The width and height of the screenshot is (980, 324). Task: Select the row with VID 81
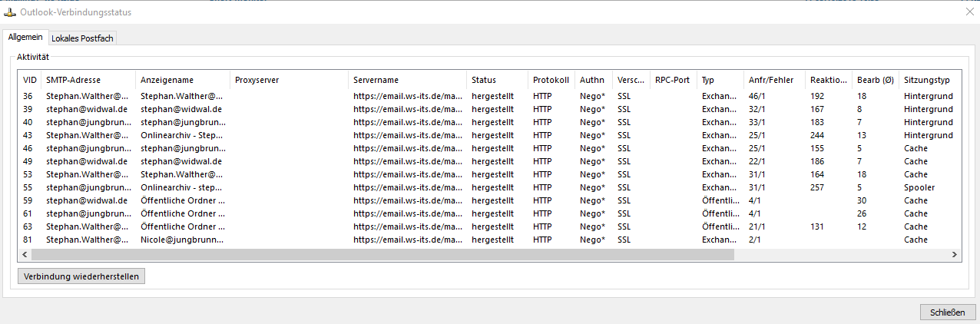pos(490,240)
